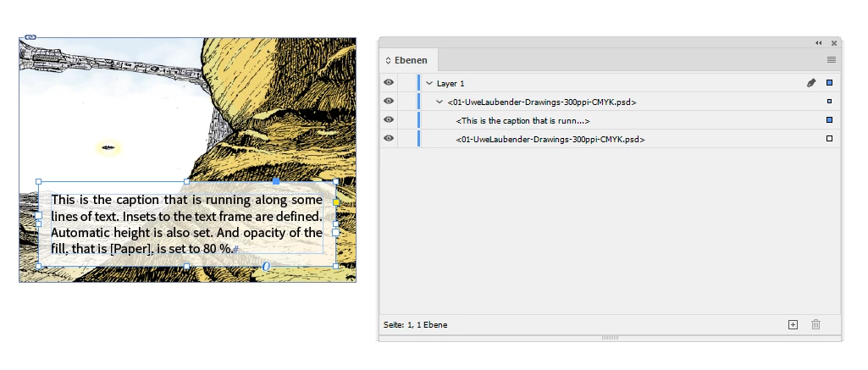This screenshot has height=370, width=868.
Task: Select the nested 01-UweLaubender psd image entry
Action: tap(550, 140)
